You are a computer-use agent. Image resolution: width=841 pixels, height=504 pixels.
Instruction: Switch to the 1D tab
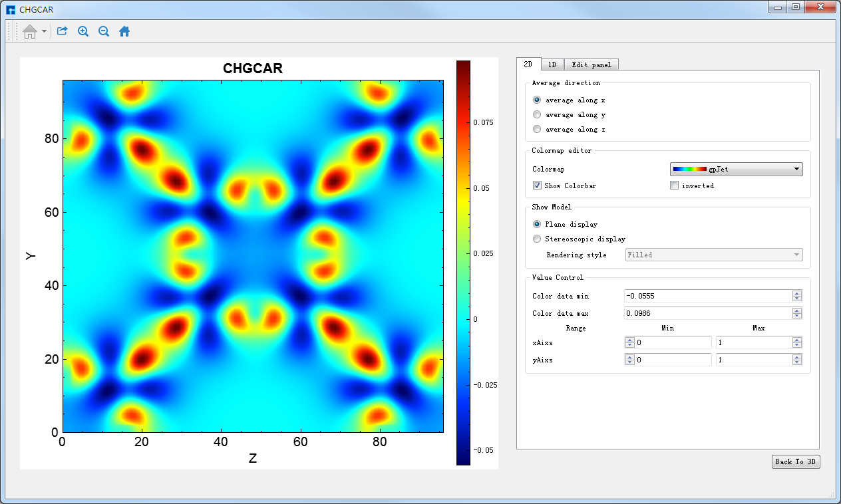point(552,64)
